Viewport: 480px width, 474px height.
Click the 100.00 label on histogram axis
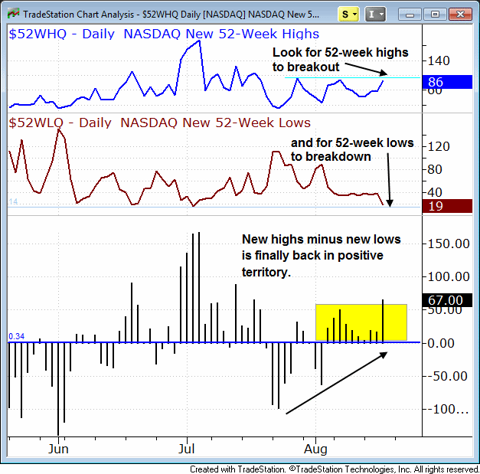(449, 277)
